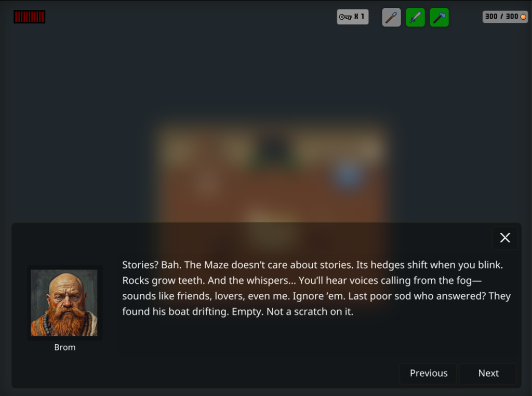Select the spear weapon slot
Screen dimensions: 532x396
tap(391, 17)
